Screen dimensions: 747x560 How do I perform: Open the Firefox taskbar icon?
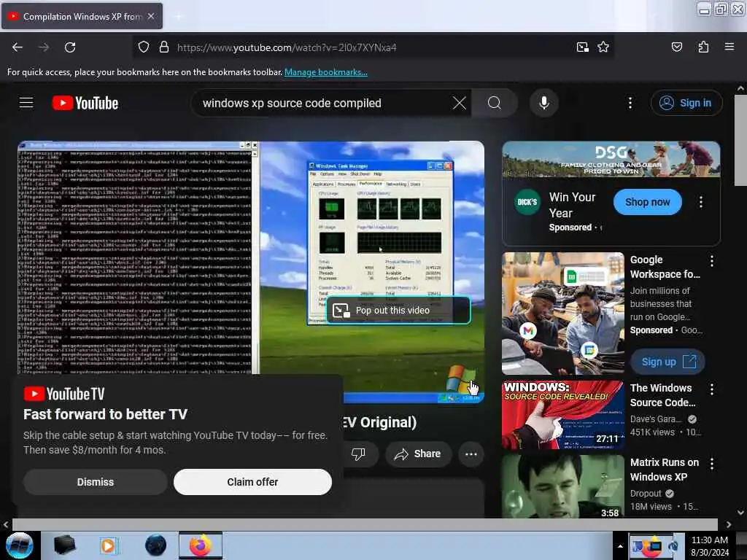(x=200, y=545)
